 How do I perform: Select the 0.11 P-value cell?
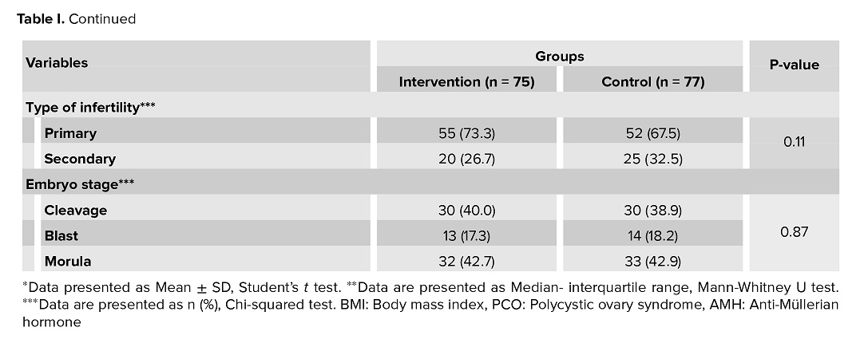coord(794,144)
